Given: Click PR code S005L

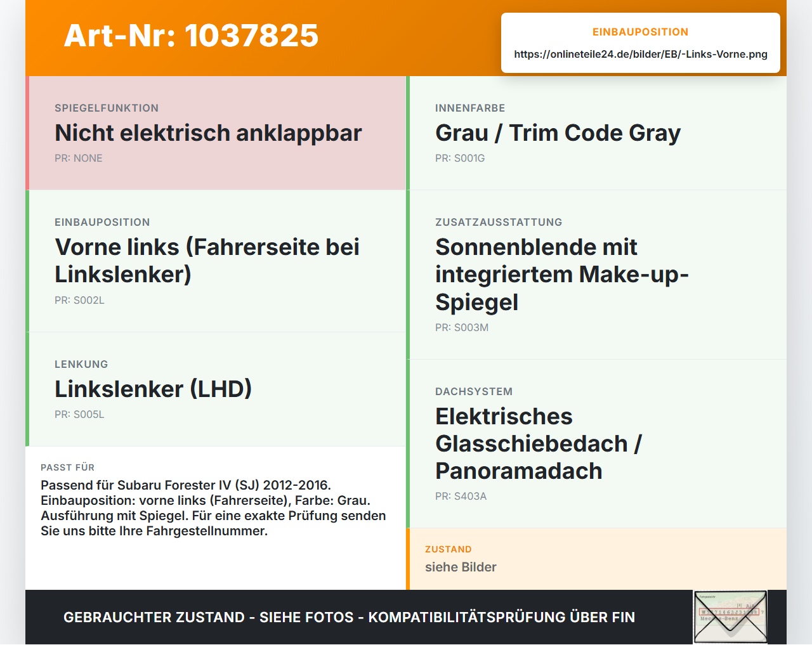Looking at the screenshot, I should [x=79, y=415].
